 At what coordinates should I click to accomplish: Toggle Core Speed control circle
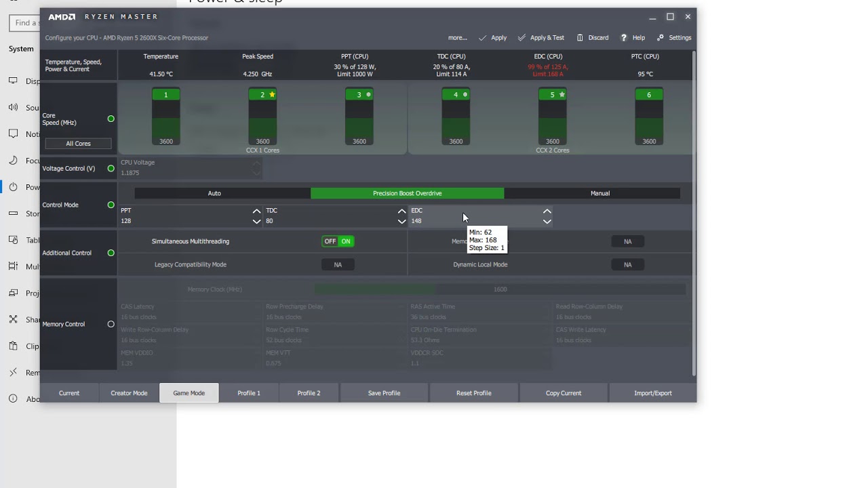coord(111,119)
